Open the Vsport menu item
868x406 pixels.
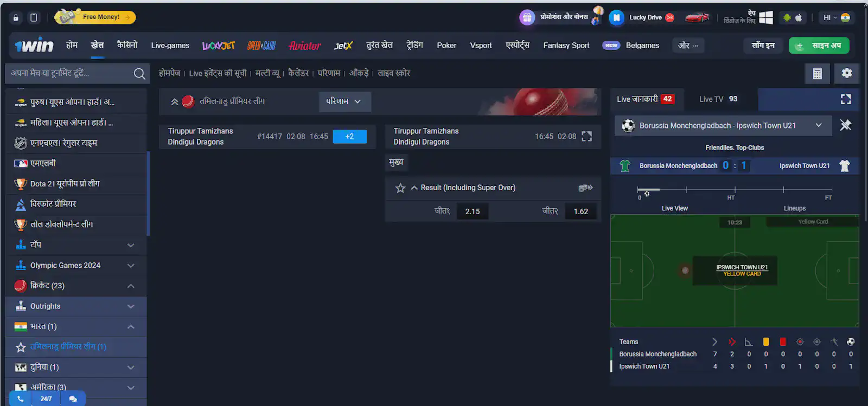[x=481, y=46]
